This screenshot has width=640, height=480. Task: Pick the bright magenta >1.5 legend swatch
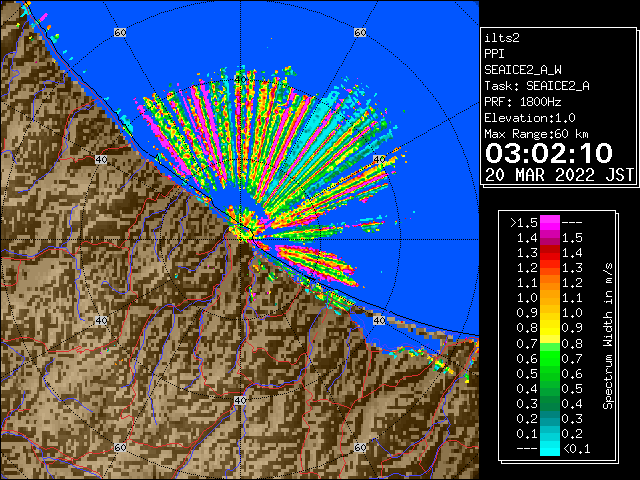[x=550, y=222]
